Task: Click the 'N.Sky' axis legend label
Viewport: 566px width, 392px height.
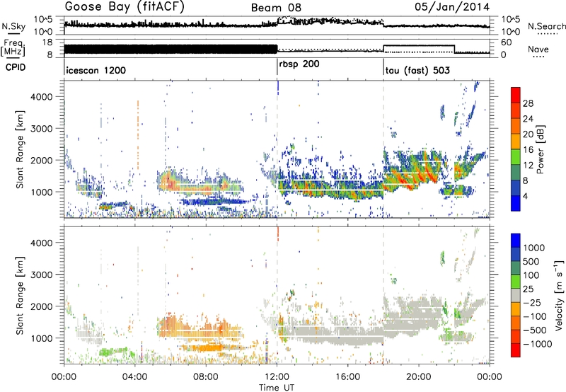Action: 13,26
